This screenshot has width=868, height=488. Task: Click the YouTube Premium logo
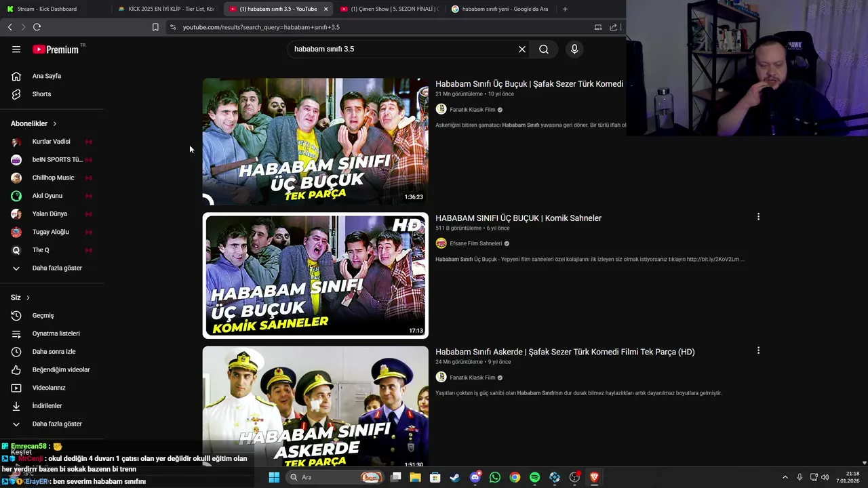point(56,49)
